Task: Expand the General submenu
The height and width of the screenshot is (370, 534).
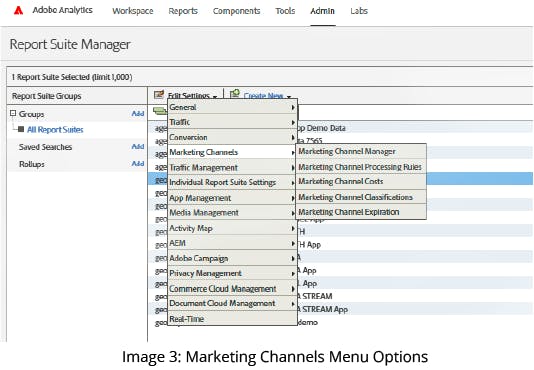Action: (x=232, y=107)
